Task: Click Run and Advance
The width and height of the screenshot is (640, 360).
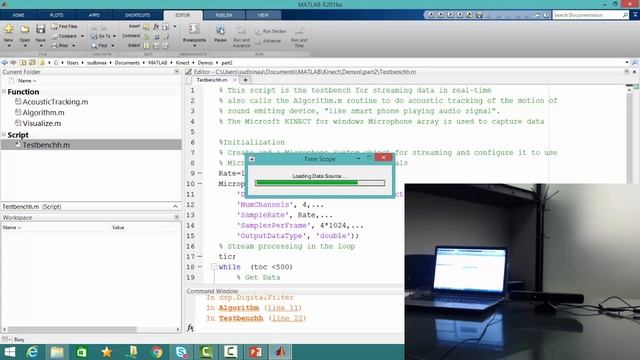Action: (x=241, y=36)
